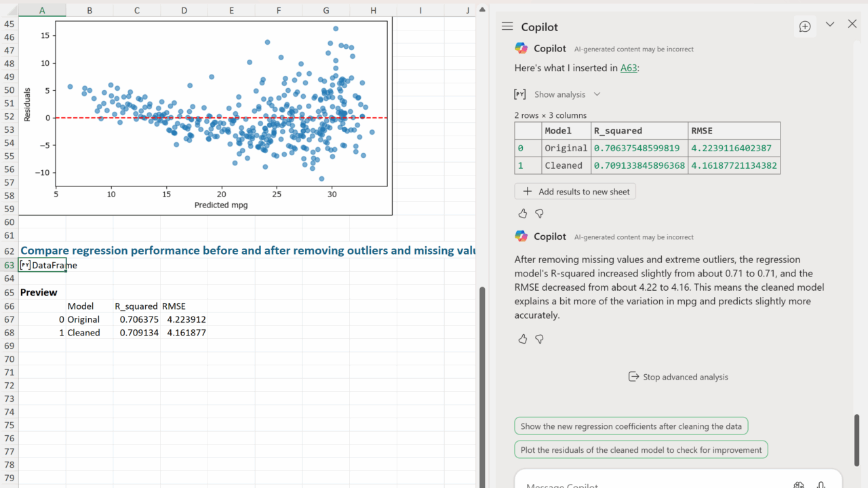Open the Copilot hamburger menu
868x488 pixels.
507,26
